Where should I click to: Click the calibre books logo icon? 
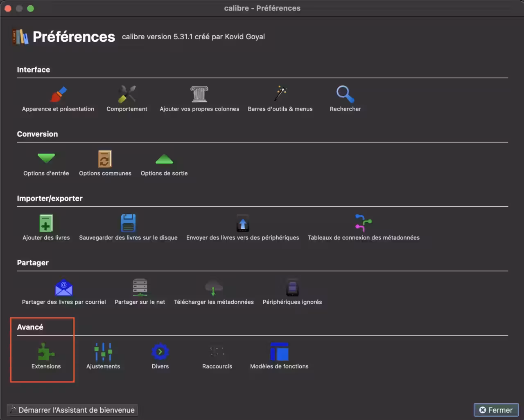click(21, 37)
